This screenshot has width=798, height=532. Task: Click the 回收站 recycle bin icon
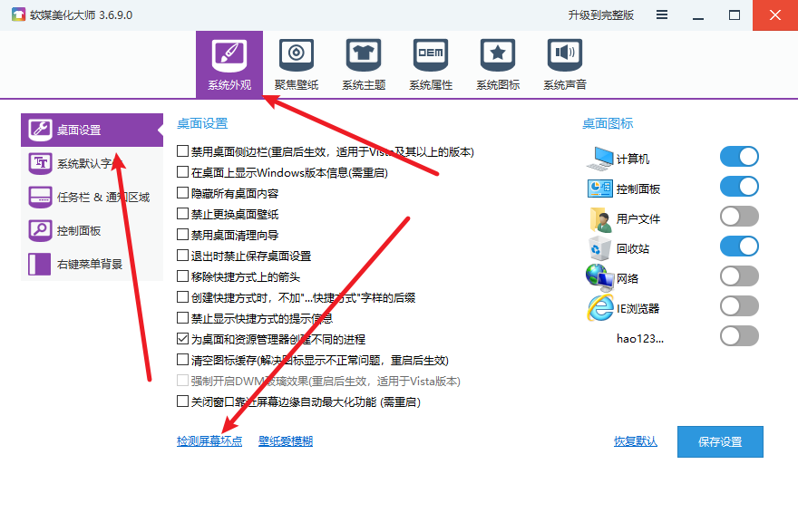point(600,248)
